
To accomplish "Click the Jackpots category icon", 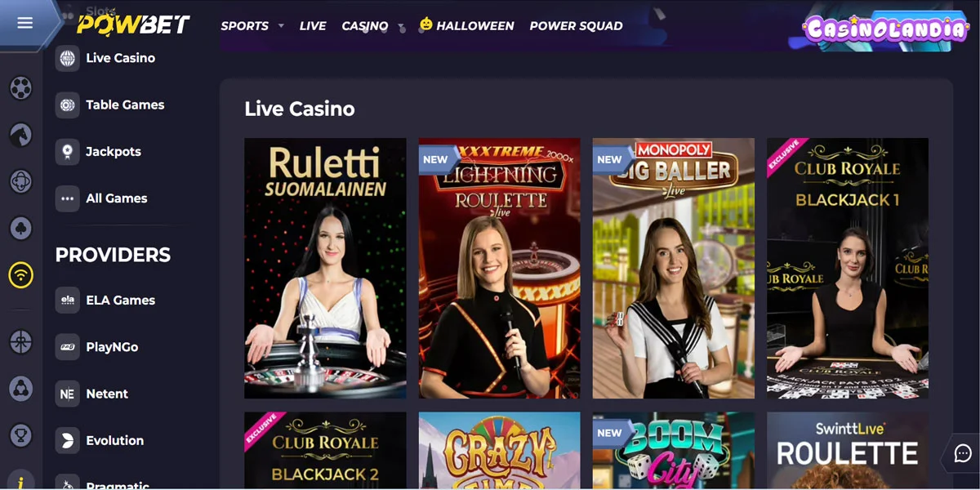I will click(67, 152).
